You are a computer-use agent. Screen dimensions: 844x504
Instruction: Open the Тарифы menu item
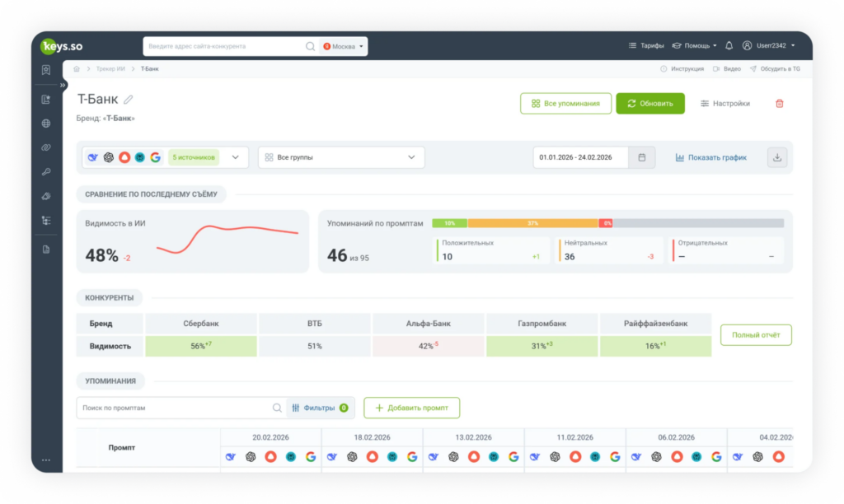[x=646, y=46]
